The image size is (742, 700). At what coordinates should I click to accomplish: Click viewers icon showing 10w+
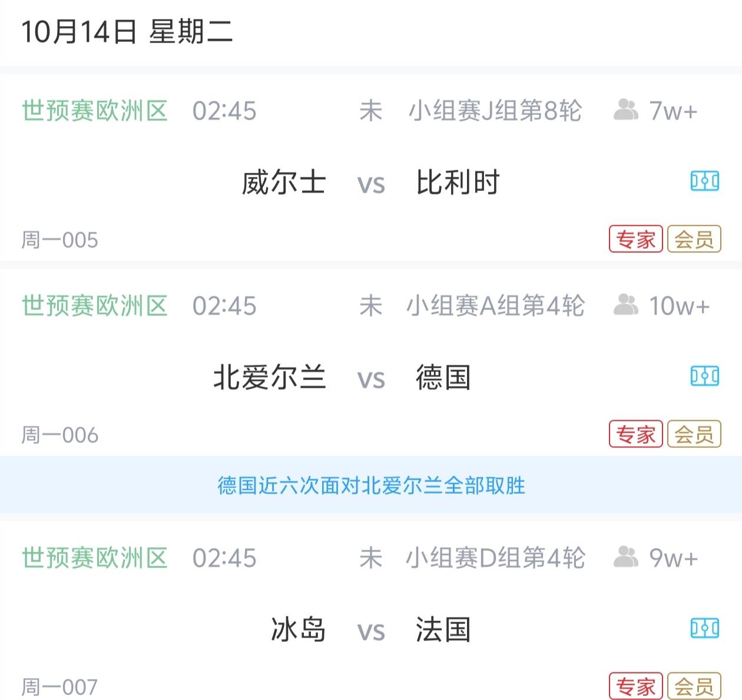click(625, 305)
